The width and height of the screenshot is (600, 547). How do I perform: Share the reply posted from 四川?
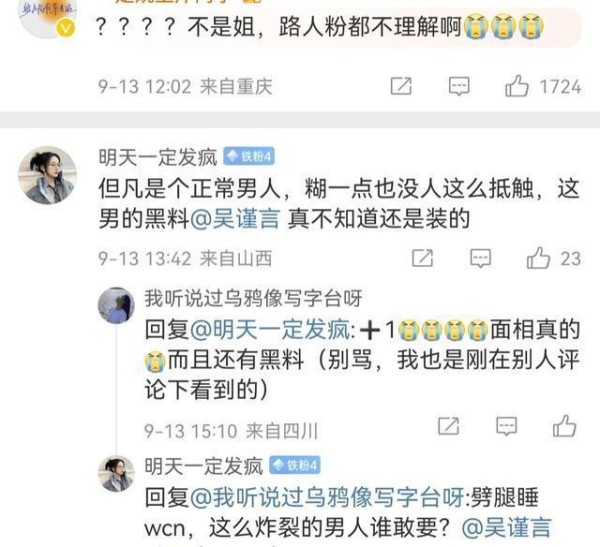click(x=448, y=426)
